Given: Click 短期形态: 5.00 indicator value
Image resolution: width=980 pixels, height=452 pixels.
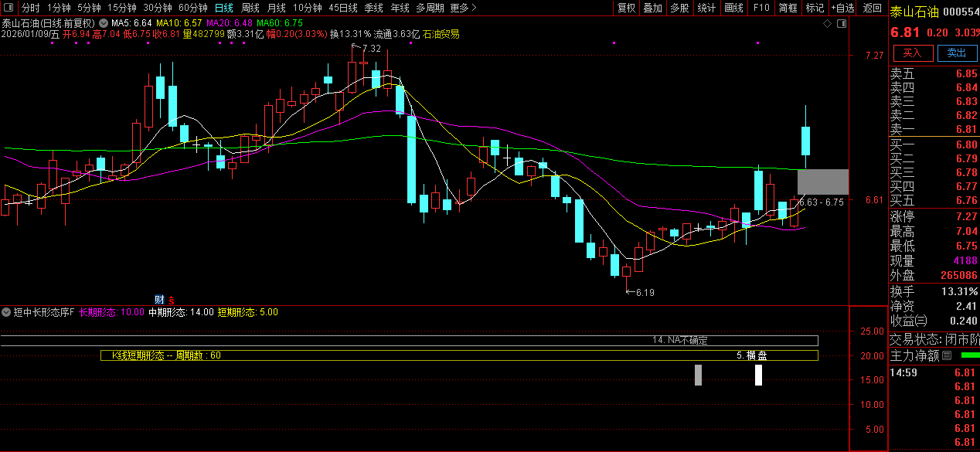Looking at the screenshot, I should [247, 312].
